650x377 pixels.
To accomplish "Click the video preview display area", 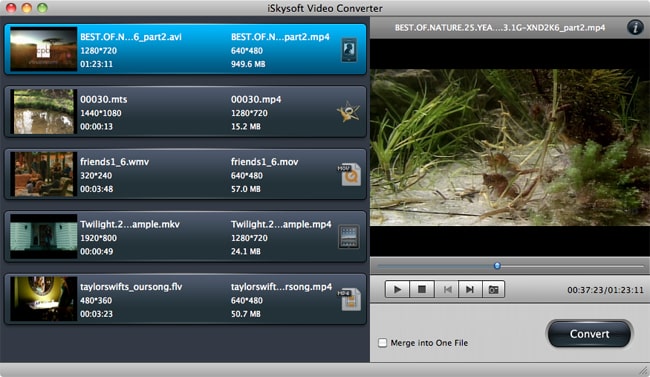I will 510,148.
